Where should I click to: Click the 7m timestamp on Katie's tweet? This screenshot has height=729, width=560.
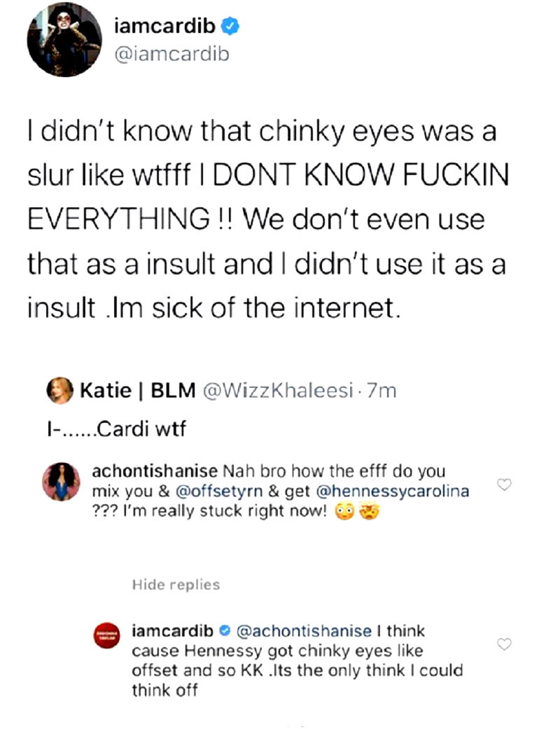point(381,391)
